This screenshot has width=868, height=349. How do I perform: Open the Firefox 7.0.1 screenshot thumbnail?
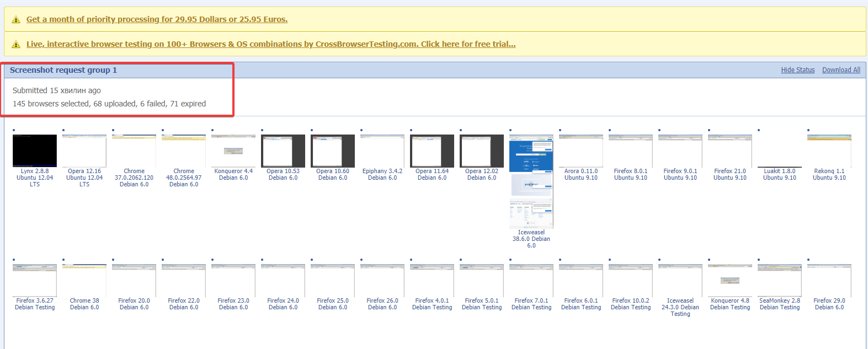coord(531,280)
